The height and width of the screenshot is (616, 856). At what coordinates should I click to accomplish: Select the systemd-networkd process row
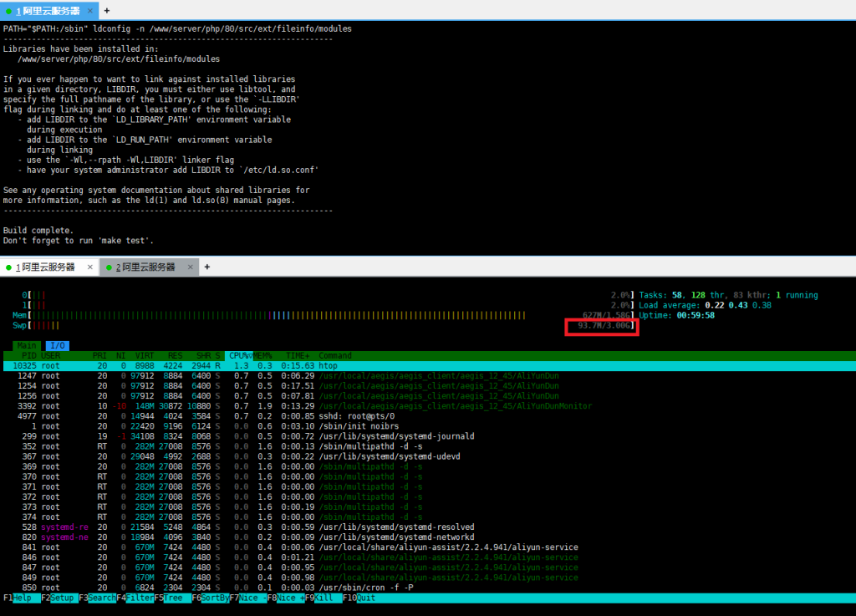coord(430,537)
